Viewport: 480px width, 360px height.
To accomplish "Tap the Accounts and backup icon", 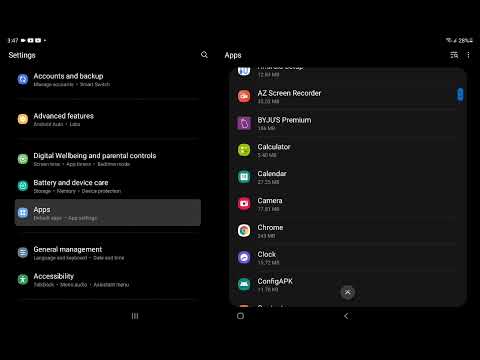I will 23,79.
